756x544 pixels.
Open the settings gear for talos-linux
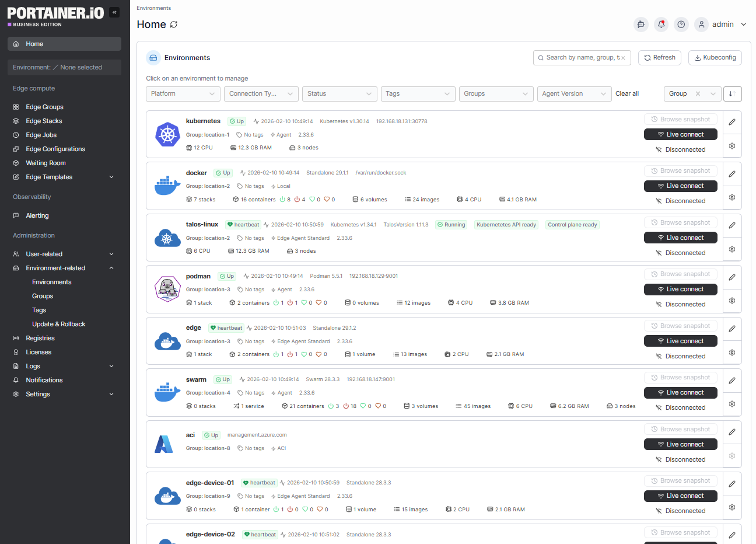click(732, 249)
